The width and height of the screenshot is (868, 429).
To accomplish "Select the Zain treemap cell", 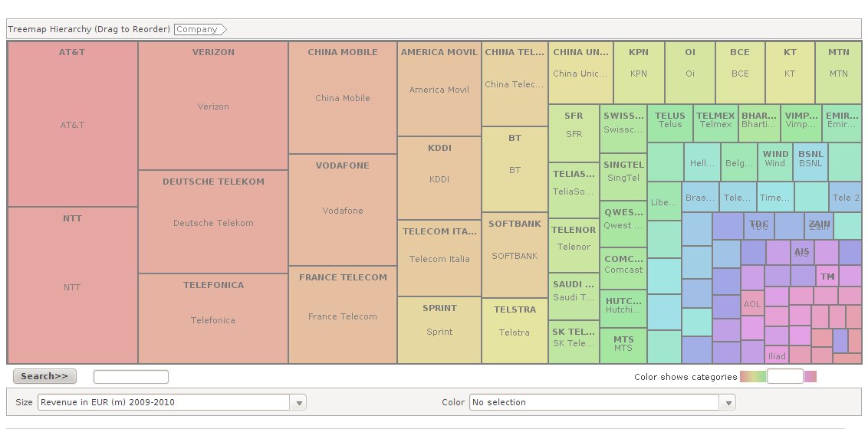I will coord(819,225).
